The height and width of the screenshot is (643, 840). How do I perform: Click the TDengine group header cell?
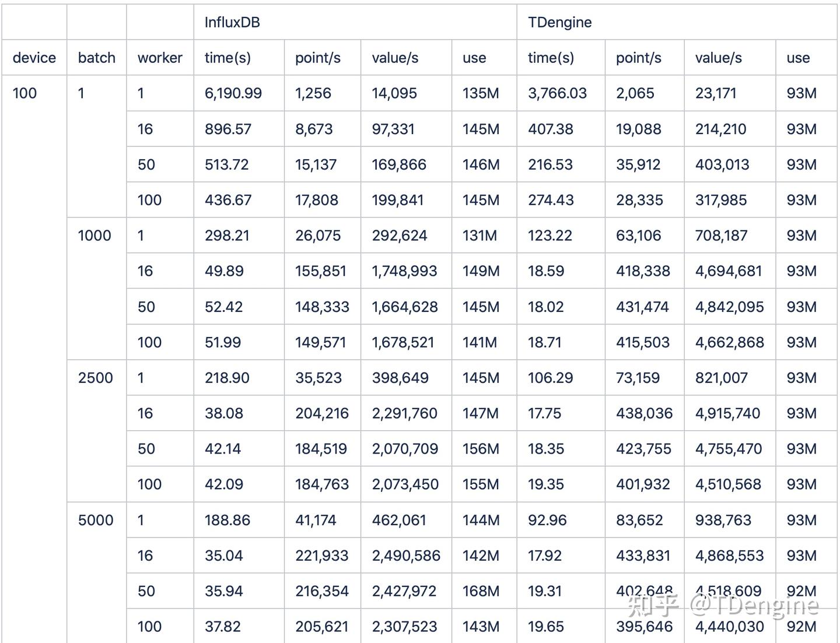point(559,23)
